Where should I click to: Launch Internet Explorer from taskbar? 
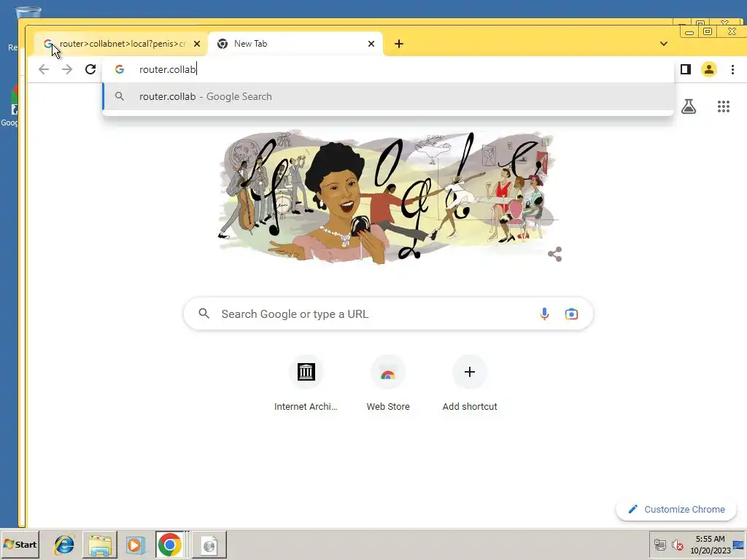click(x=64, y=544)
